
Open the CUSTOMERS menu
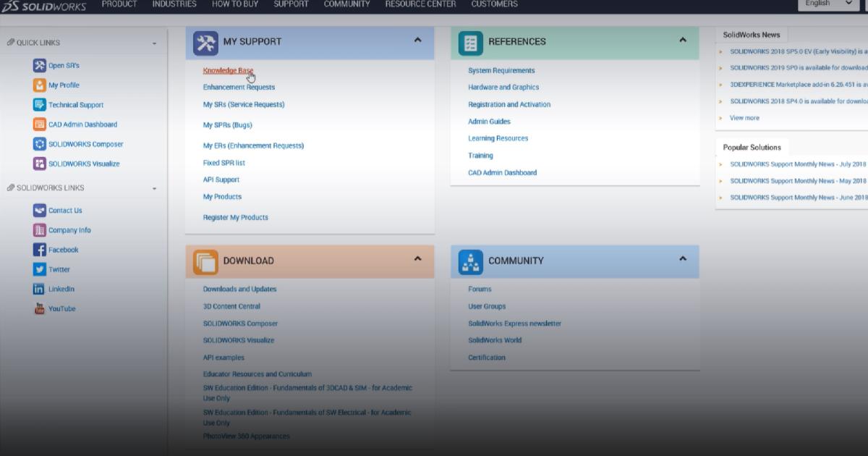tap(494, 4)
